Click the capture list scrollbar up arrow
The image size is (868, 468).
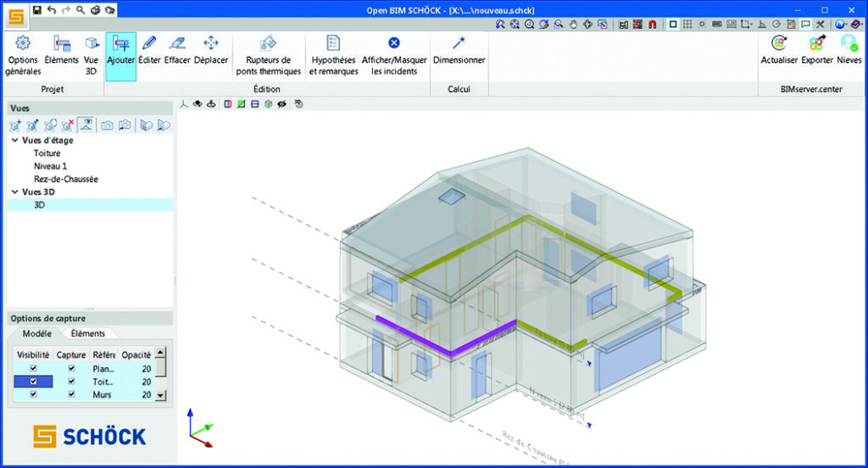point(160,352)
